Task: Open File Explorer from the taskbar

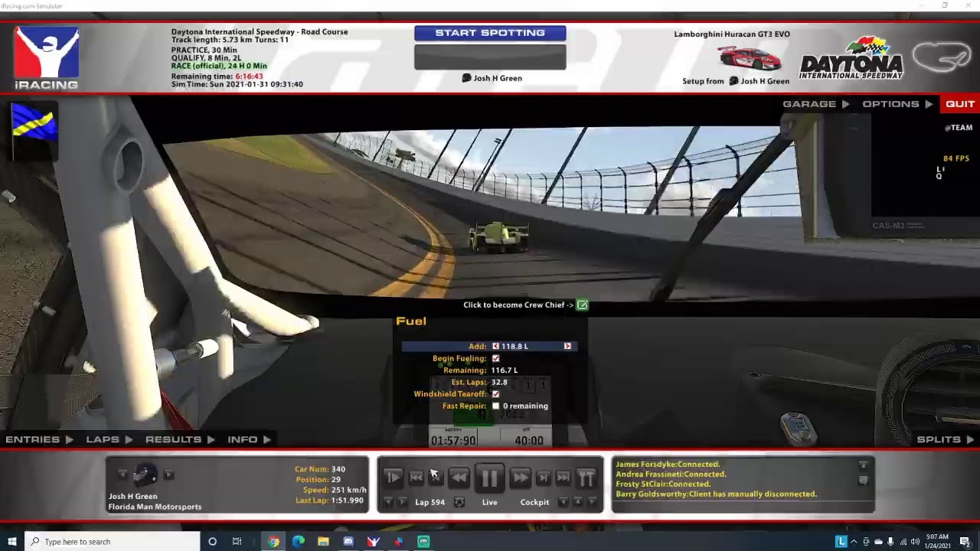Action: [323, 542]
